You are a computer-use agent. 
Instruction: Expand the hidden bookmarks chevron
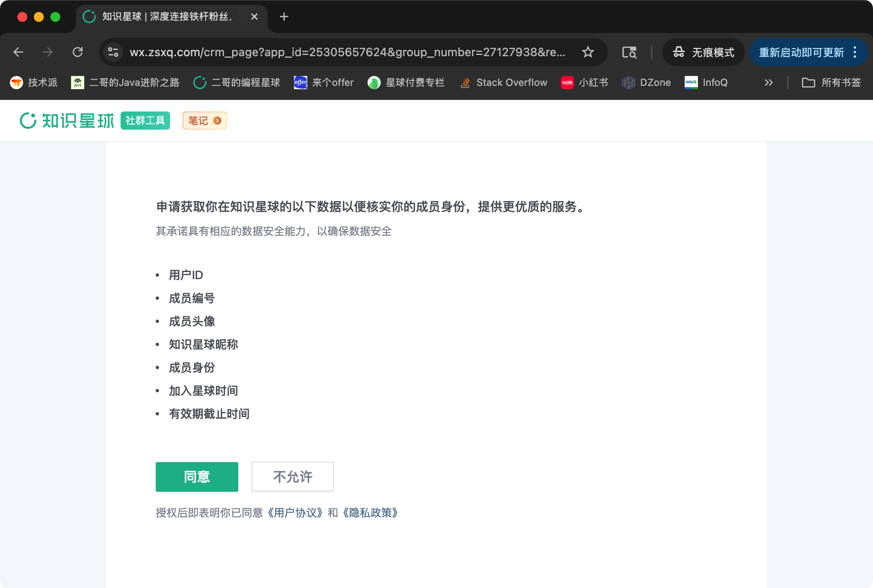tap(769, 82)
